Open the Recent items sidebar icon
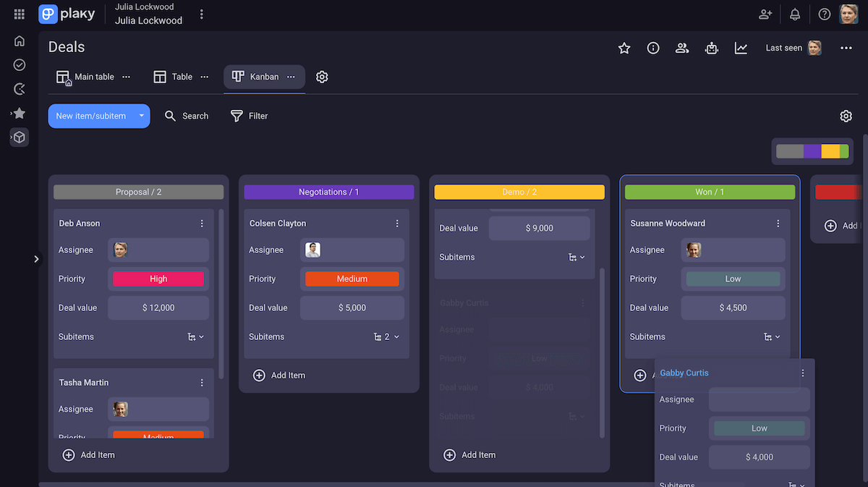This screenshot has width=868, height=487. [19, 88]
